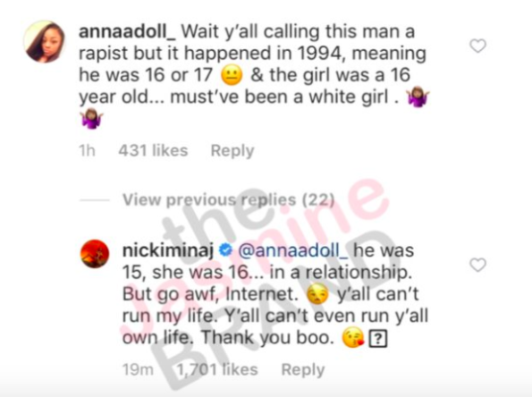
Task: Click the 19m timestamp on nickiminaj's reply
Action: 138,369
